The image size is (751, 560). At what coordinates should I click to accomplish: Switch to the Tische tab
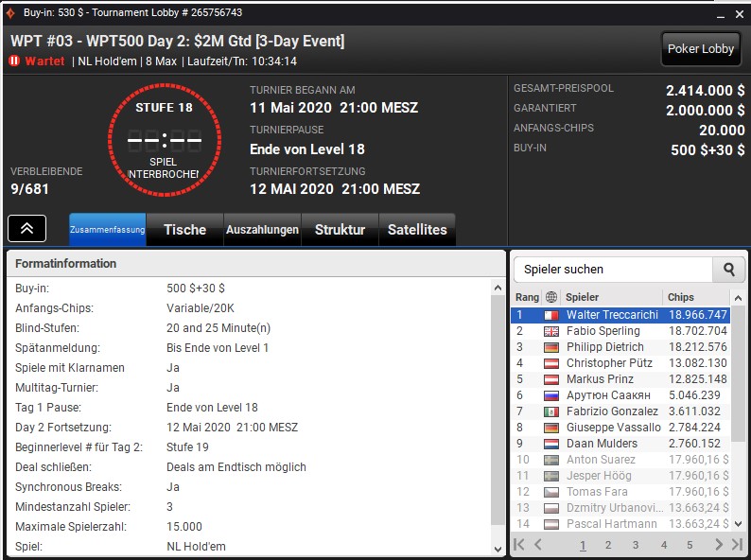point(184,230)
